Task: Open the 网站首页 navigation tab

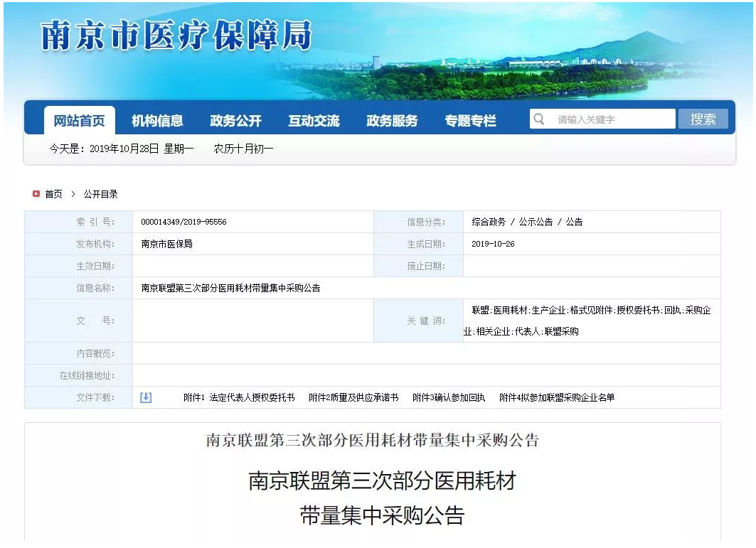Action: 79,121
